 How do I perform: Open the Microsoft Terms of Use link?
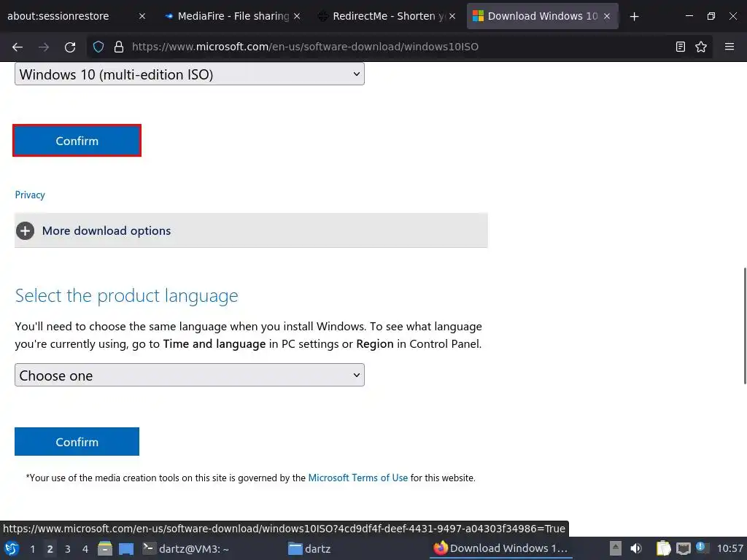[x=357, y=478]
